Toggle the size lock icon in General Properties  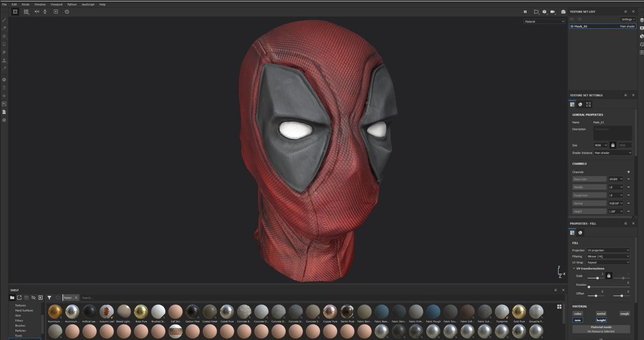pyautogui.click(x=612, y=145)
